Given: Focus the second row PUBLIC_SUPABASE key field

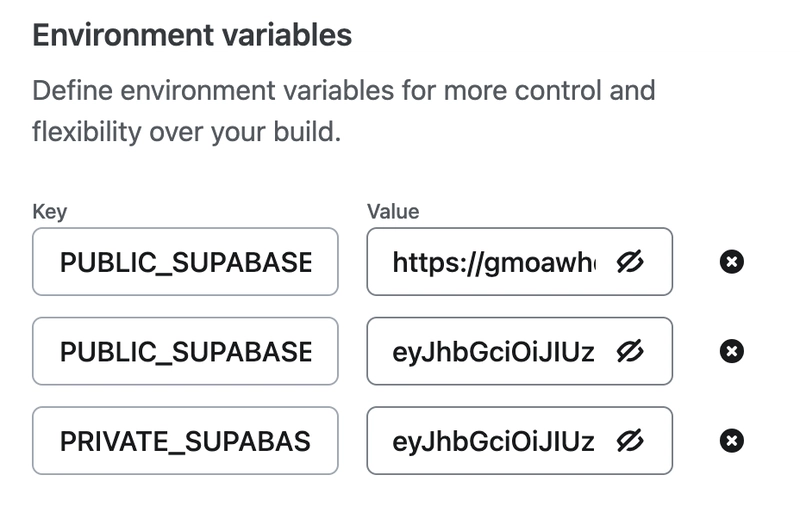Looking at the screenshot, I should click(x=185, y=351).
